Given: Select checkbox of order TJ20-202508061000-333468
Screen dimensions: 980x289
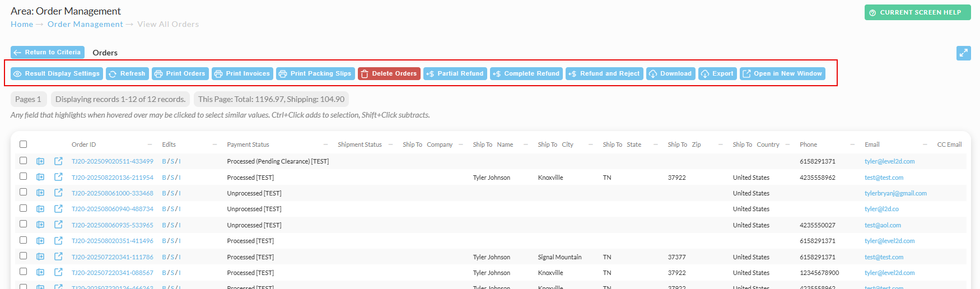Looking at the screenshot, I should [23, 192].
